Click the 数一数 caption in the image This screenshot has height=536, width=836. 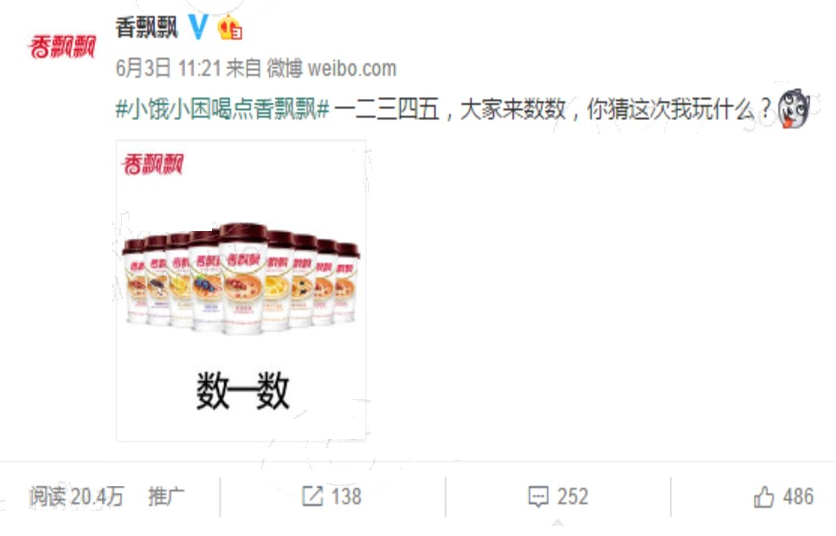point(243,391)
